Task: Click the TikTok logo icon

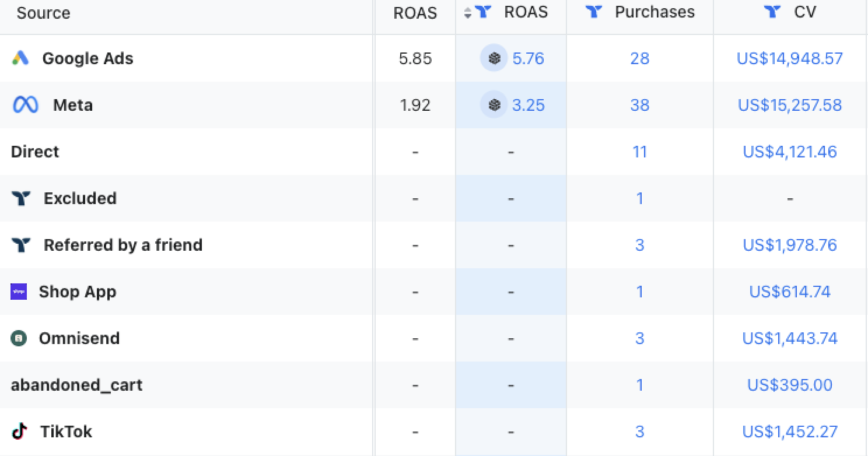Action: tap(20, 432)
